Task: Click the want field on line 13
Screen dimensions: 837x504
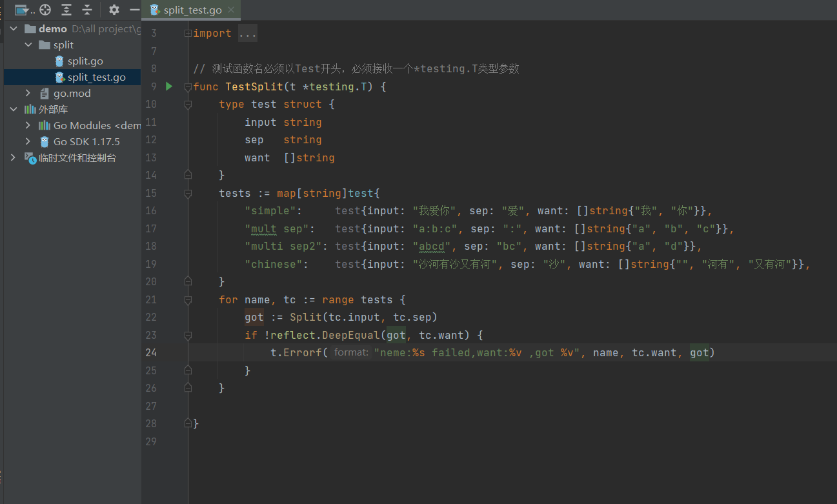Action: 257,157
